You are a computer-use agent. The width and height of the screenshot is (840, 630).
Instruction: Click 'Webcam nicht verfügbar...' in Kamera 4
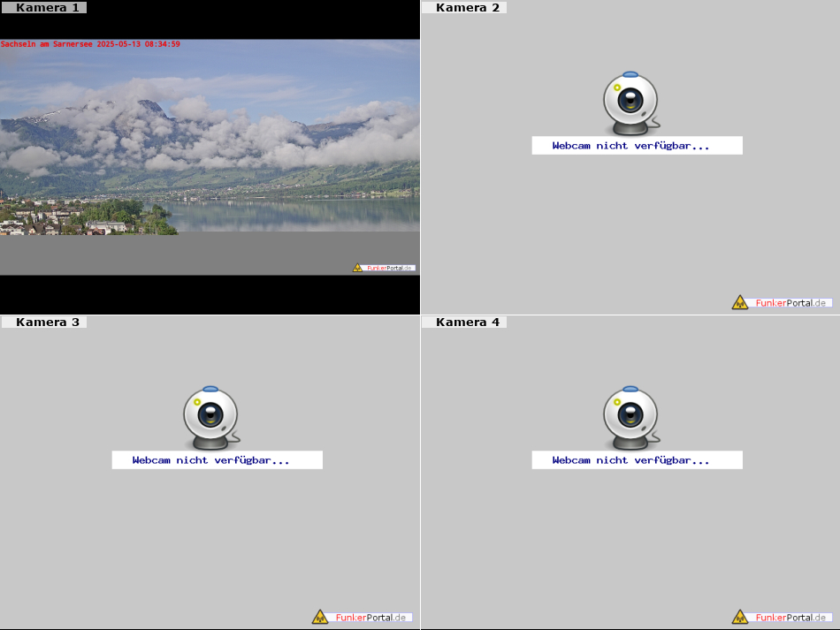637,459
